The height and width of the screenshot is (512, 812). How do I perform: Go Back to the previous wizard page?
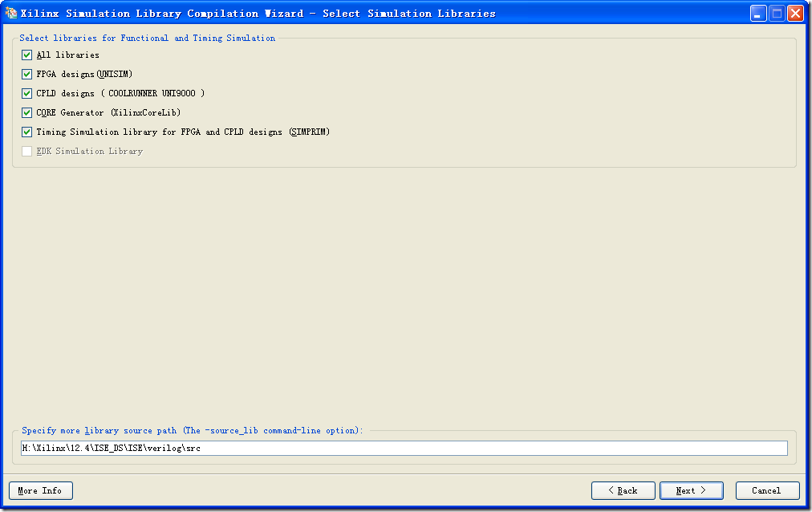623,491
